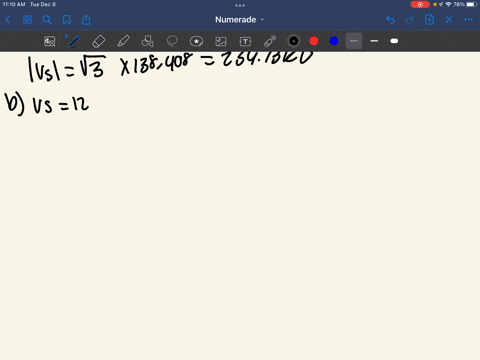
Task: Redo the last action
Action: [410, 20]
